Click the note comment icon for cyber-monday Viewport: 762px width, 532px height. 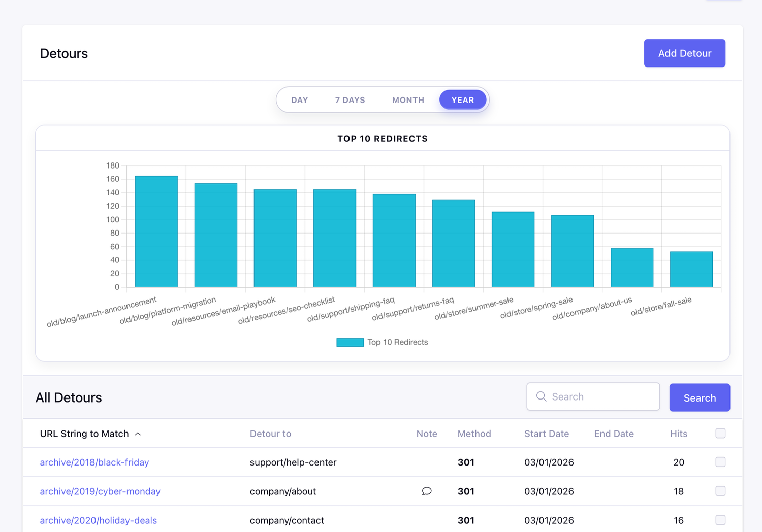click(x=427, y=491)
